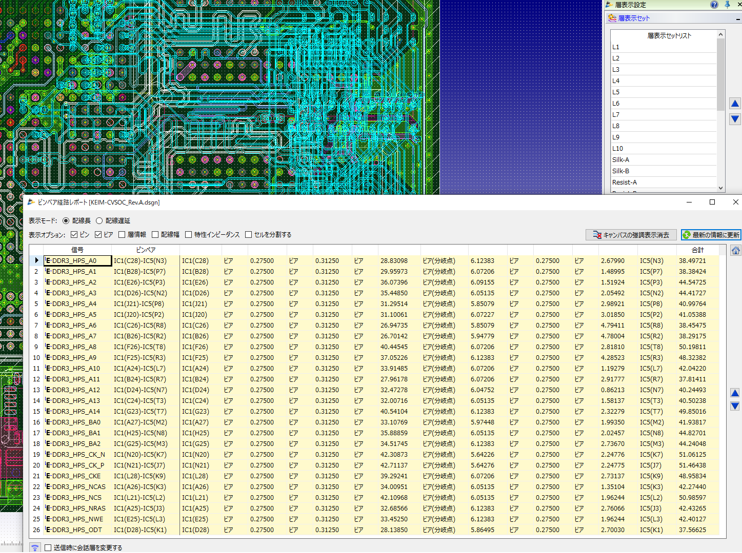Uncheck the ピン display option

pos(74,235)
